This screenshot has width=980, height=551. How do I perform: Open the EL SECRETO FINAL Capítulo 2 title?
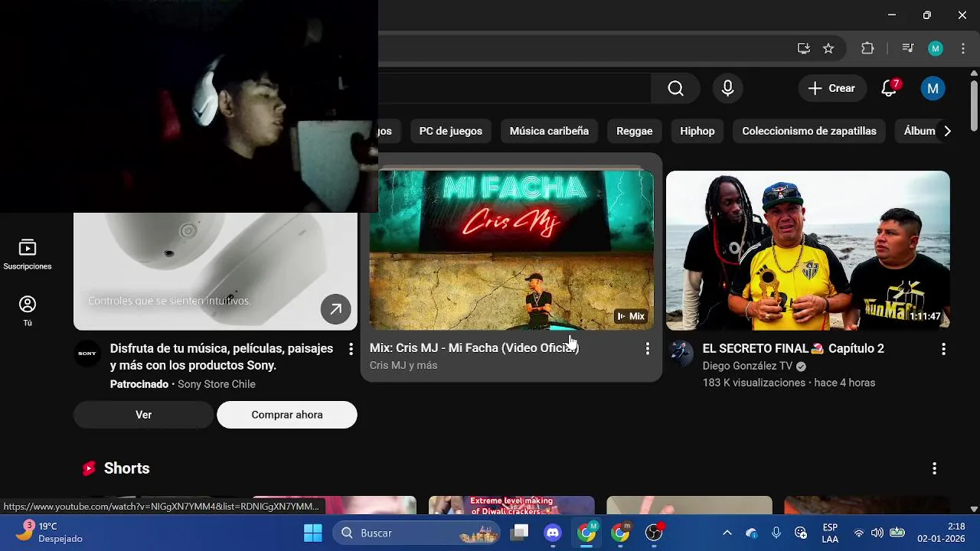point(793,348)
